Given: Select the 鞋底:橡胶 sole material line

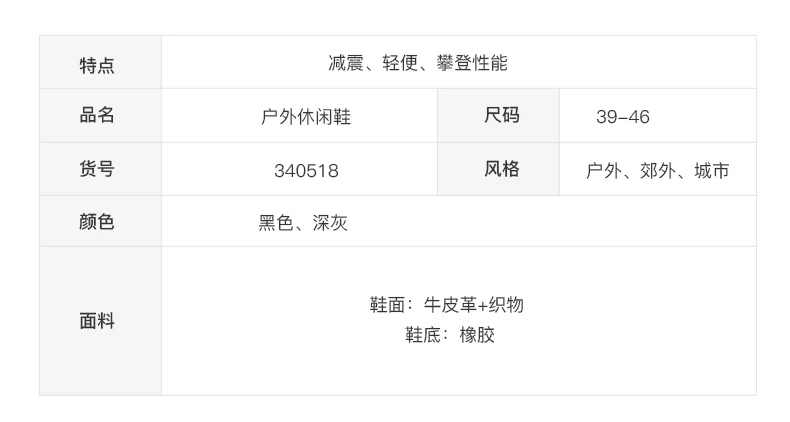Looking at the screenshot, I should [x=450, y=335].
